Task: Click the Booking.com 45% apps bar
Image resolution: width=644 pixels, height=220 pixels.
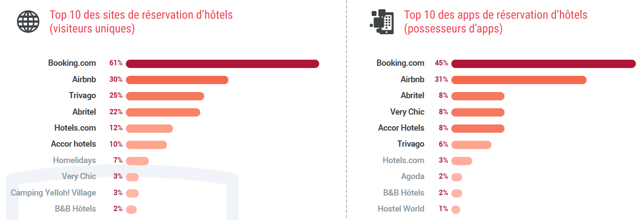Action: pyautogui.click(x=543, y=64)
